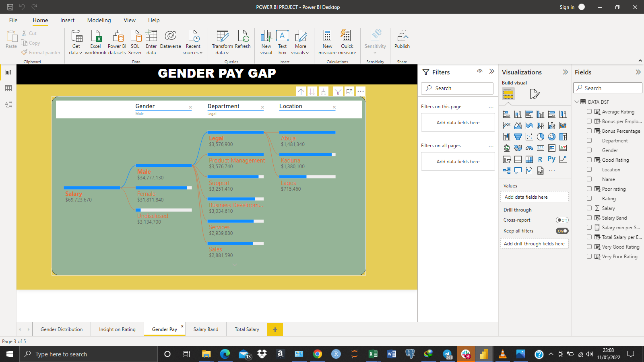Pick the funnel chart visual
644x362 pixels.
click(x=518, y=137)
